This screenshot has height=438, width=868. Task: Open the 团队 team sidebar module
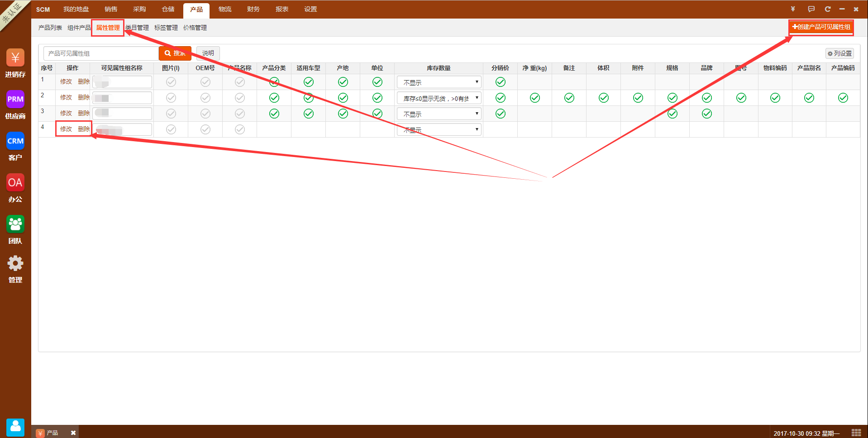coord(15,230)
